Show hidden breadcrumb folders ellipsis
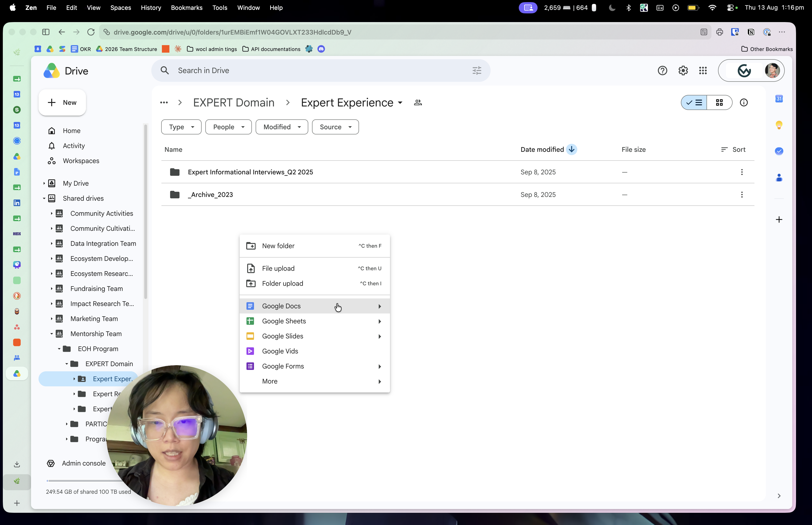Viewport: 812px width, 525px height. 164,103
